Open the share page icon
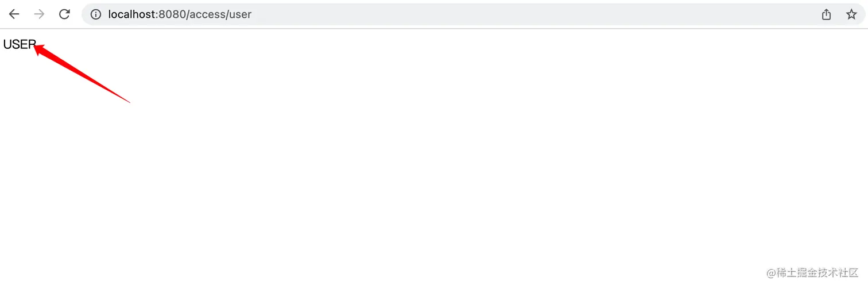The height and width of the screenshot is (288, 868). click(x=826, y=14)
